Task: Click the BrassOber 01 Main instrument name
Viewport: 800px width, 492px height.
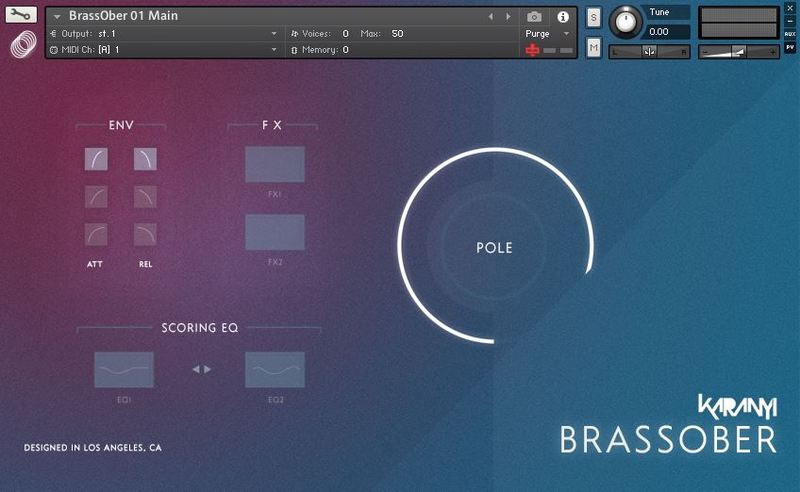Action: (123, 16)
